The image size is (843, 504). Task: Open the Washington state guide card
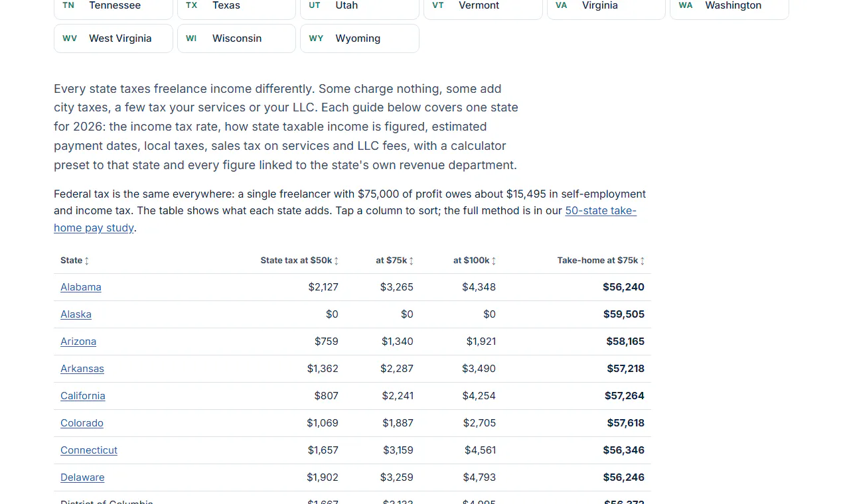click(x=729, y=7)
